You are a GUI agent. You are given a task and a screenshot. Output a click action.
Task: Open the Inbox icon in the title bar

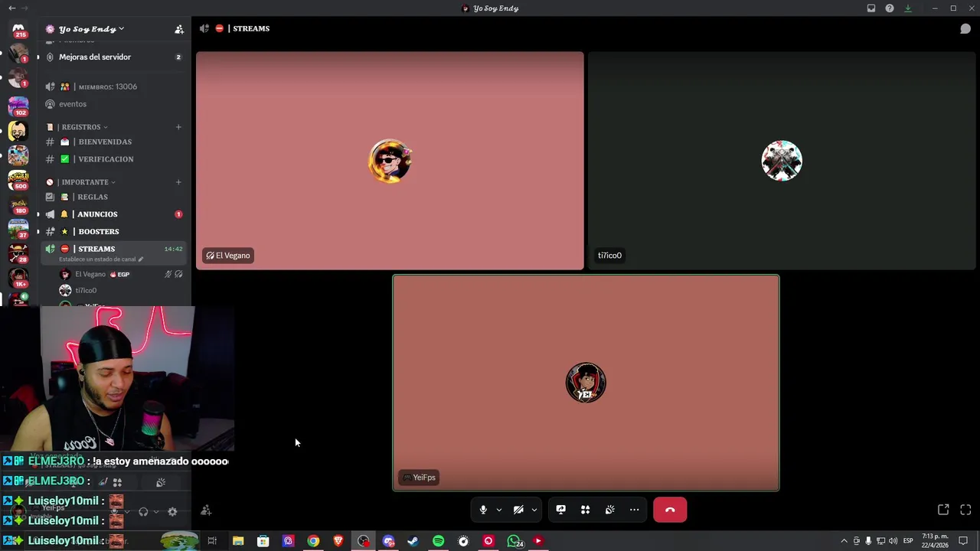point(871,8)
